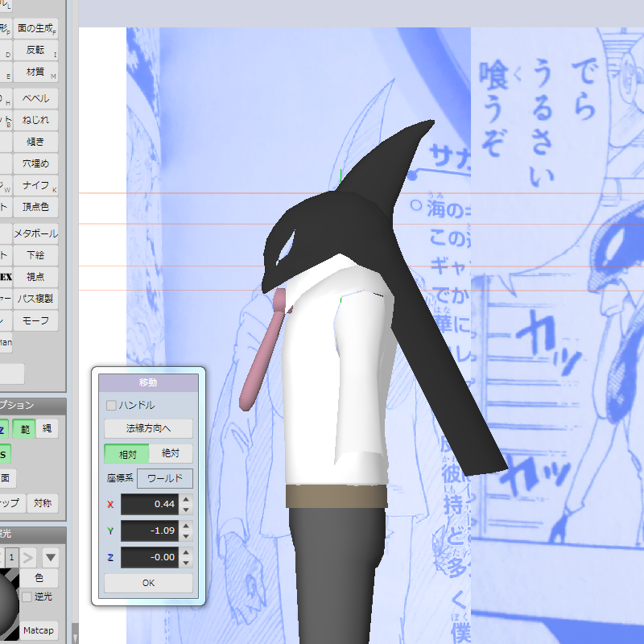Image resolution: width=644 pixels, height=644 pixels.
Task: Select the 視点 tool button
Action: (35, 277)
